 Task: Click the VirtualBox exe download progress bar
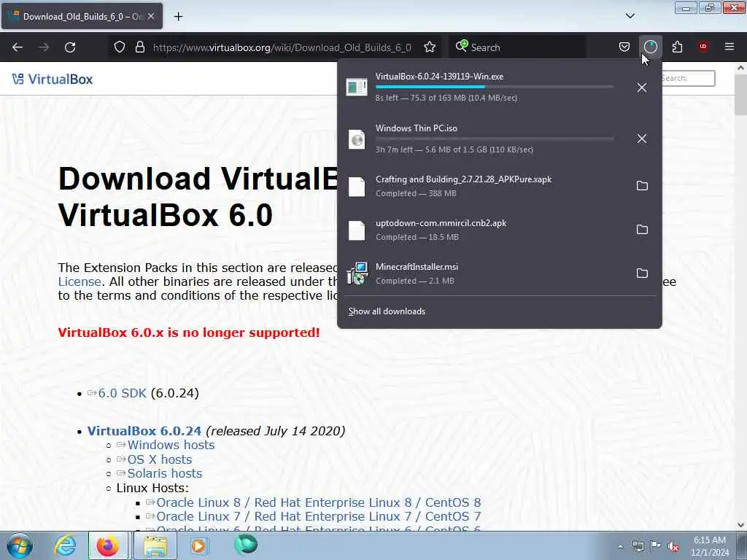(495, 87)
